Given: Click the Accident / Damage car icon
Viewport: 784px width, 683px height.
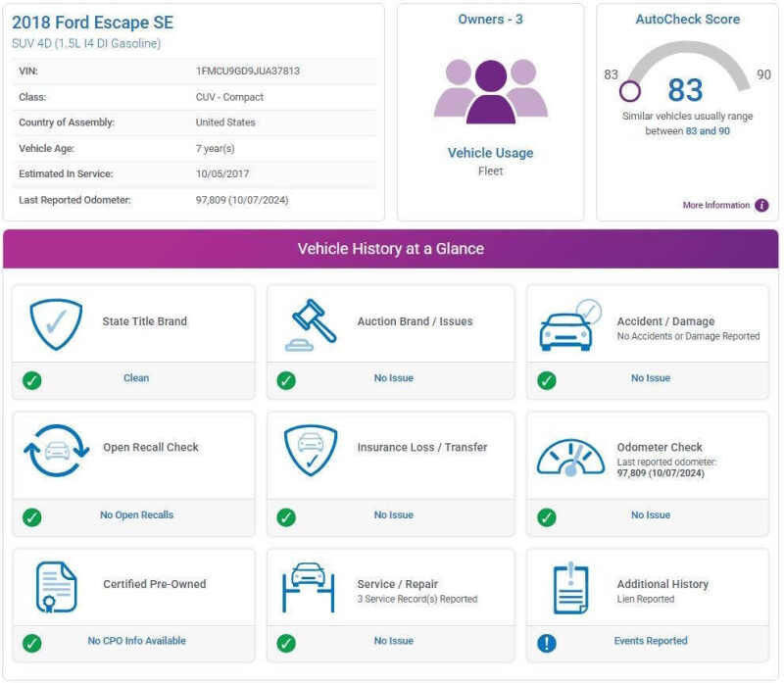Looking at the screenshot, I should click(568, 325).
